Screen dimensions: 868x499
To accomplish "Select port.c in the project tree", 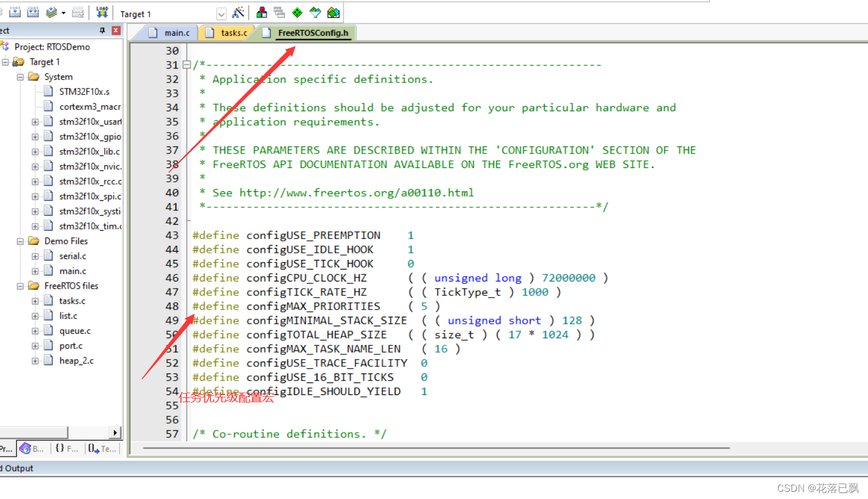I will pyautogui.click(x=71, y=345).
